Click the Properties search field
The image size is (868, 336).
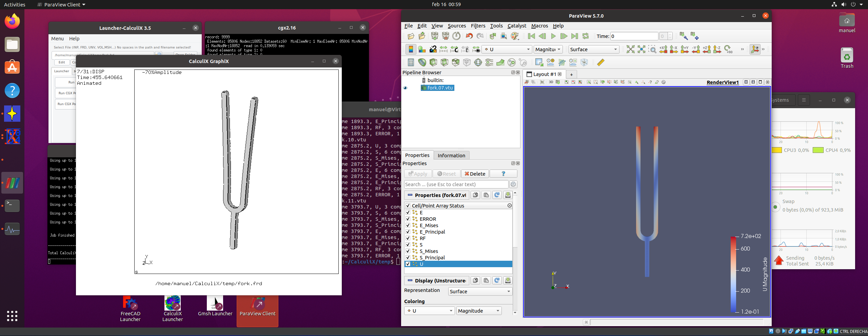(x=456, y=184)
